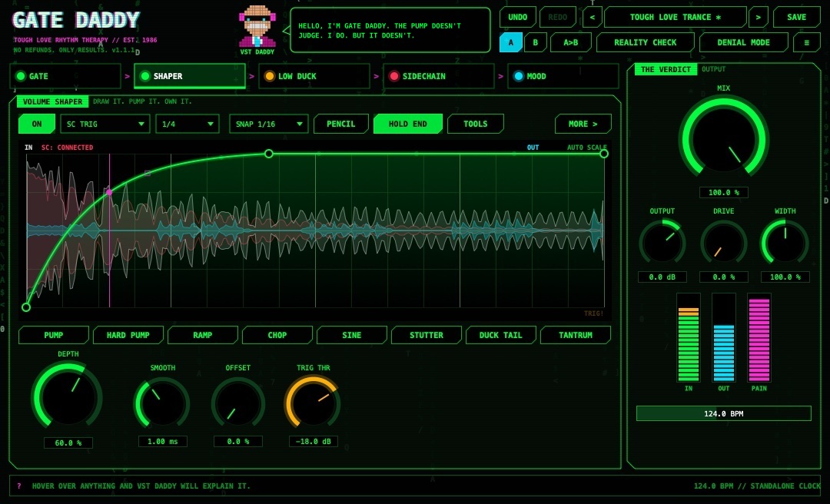Click the curve node at the peak
The height and width of the screenshot is (504, 830).
269,154
